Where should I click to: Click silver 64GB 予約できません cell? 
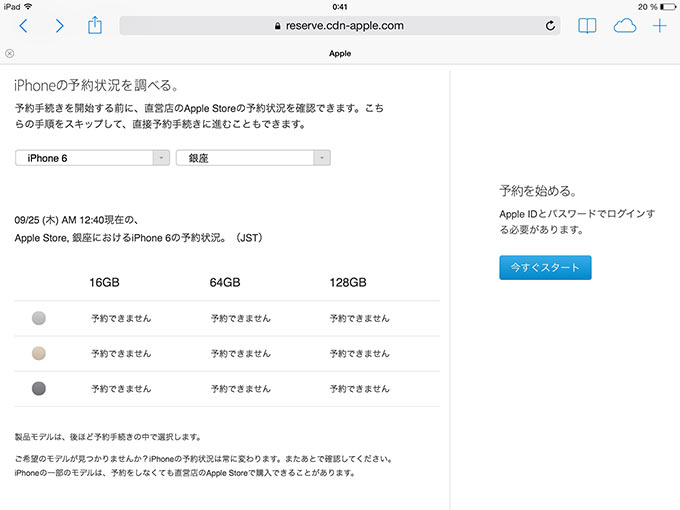click(241, 318)
